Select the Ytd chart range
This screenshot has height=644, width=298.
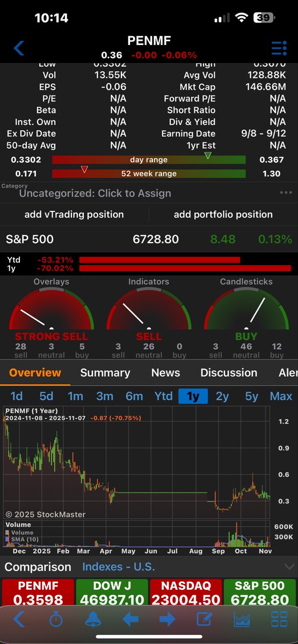(163, 396)
